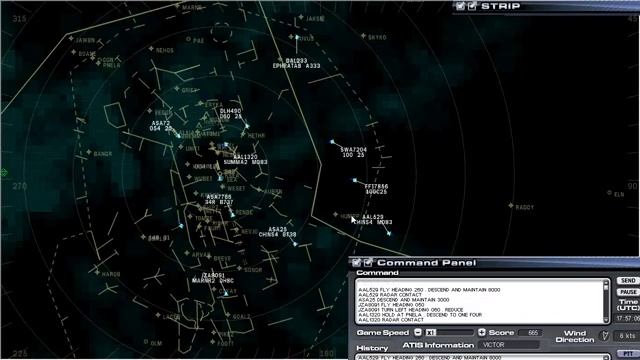Image resolution: width=640 pixels, height=360 pixels.
Task: Select command line ASA25 DESCEND AND MAINTAIN 3000
Action: pyautogui.click(x=404, y=300)
